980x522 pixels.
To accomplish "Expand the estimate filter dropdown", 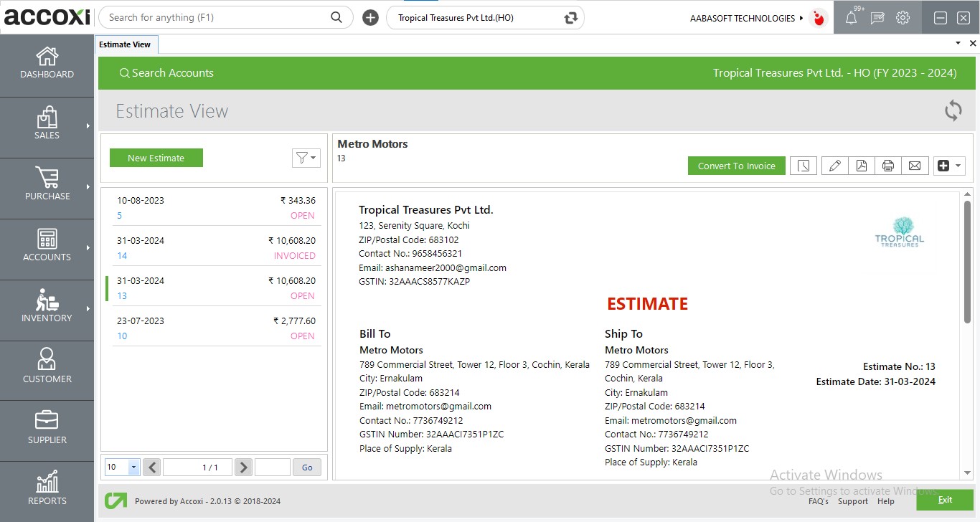I will click(x=306, y=158).
